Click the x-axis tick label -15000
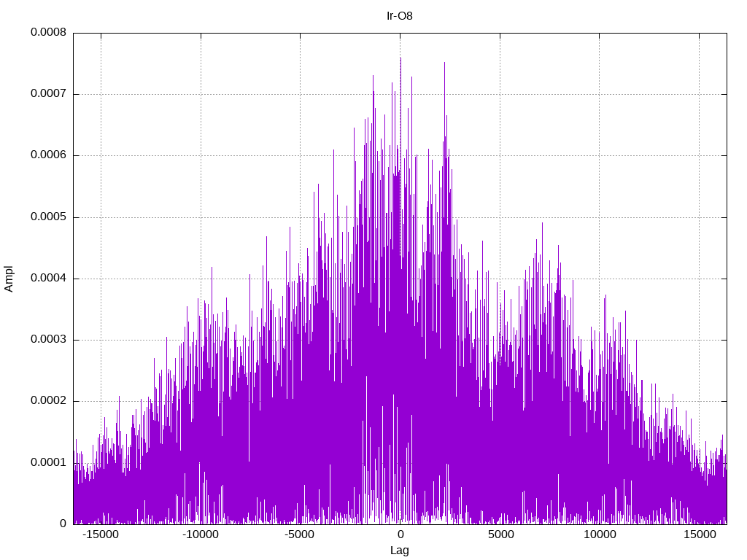This screenshot has height=560, width=747. 100,534
